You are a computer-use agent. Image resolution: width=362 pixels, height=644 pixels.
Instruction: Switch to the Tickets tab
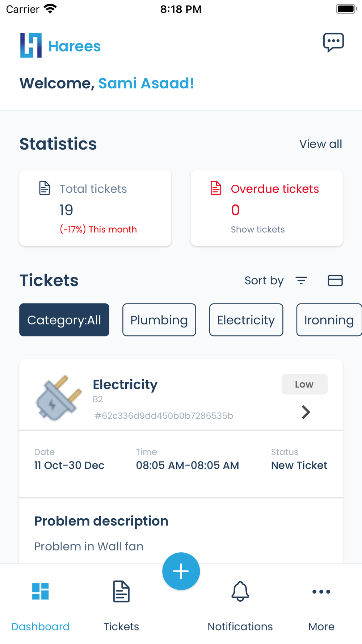(121, 602)
